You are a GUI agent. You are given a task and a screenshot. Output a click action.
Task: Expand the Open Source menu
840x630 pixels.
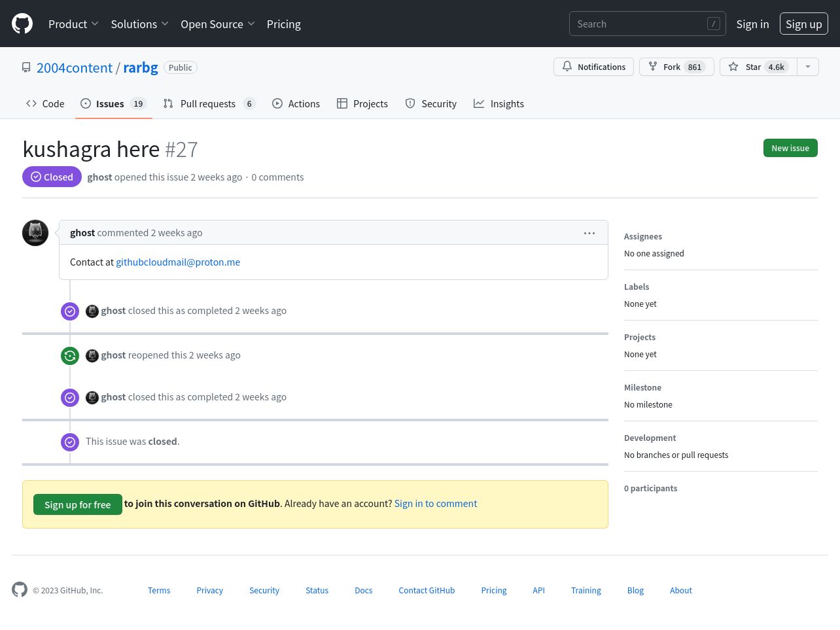[218, 24]
